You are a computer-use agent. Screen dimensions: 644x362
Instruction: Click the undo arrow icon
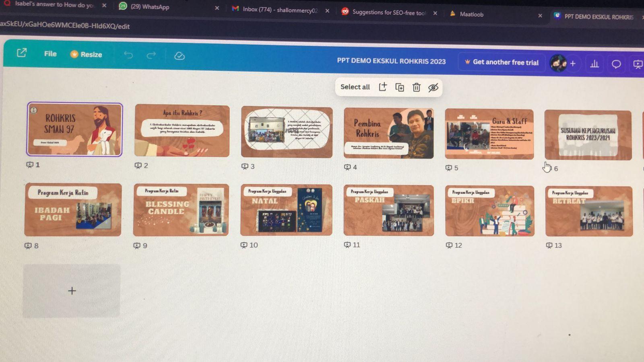pos(128,55)
